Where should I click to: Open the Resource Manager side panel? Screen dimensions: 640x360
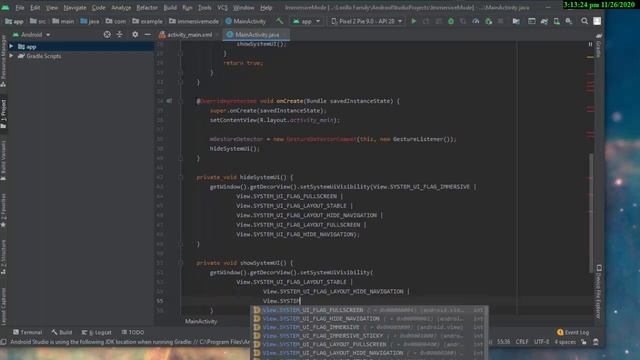click(4, 60)
